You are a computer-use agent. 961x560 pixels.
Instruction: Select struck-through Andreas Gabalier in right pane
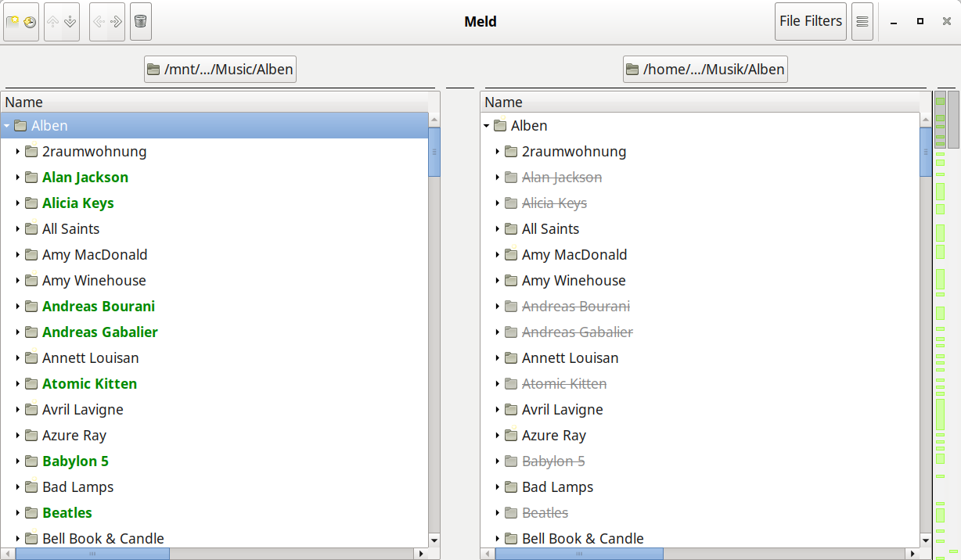578,332
